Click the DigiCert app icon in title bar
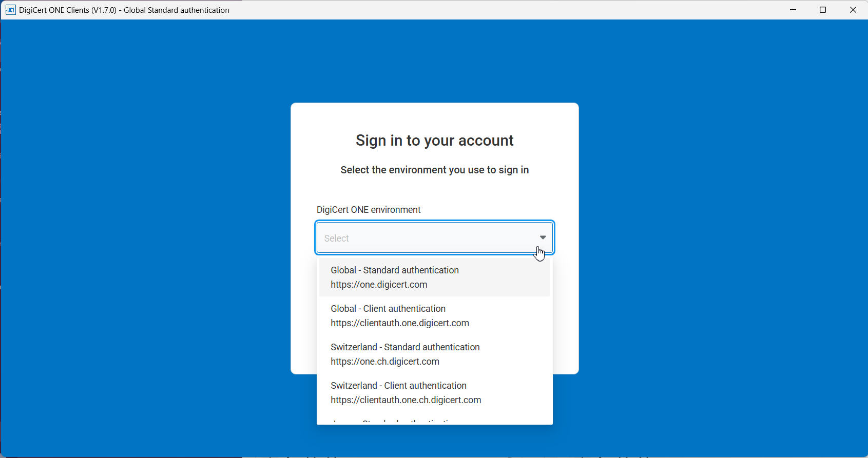The image size is (868, 458). 10,10
